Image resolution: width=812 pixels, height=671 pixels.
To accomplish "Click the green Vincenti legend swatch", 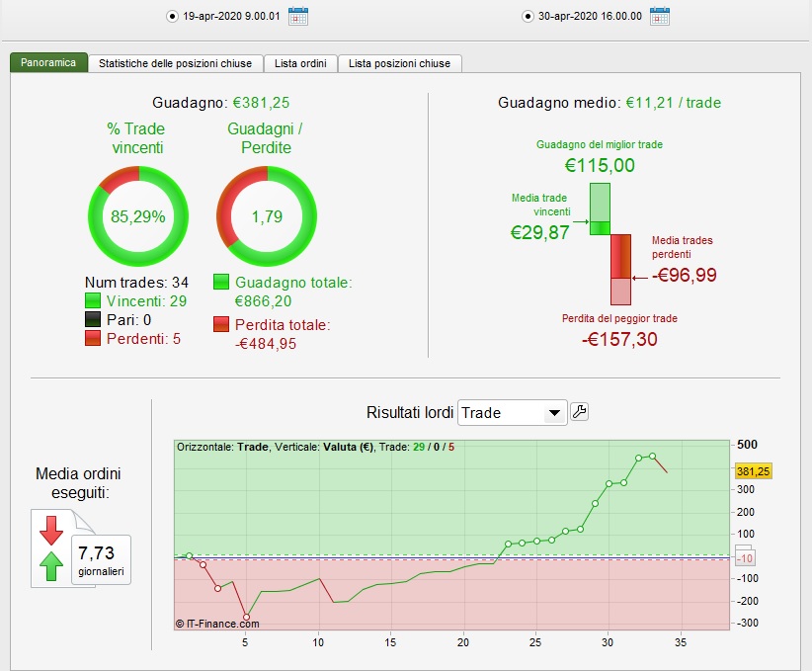I will (x=93, y=300).
